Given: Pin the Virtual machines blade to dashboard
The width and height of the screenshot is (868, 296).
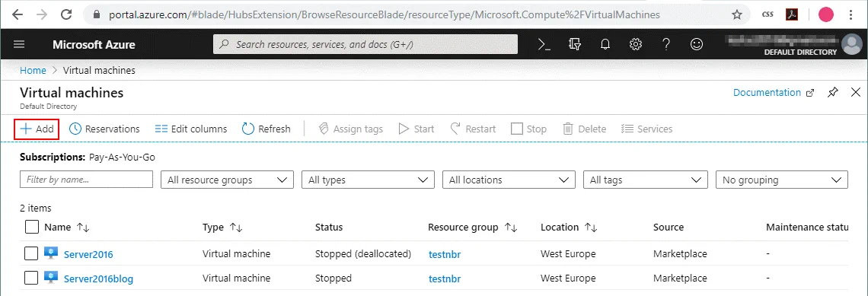Looking at the screenshot, I should pos(833,92).
